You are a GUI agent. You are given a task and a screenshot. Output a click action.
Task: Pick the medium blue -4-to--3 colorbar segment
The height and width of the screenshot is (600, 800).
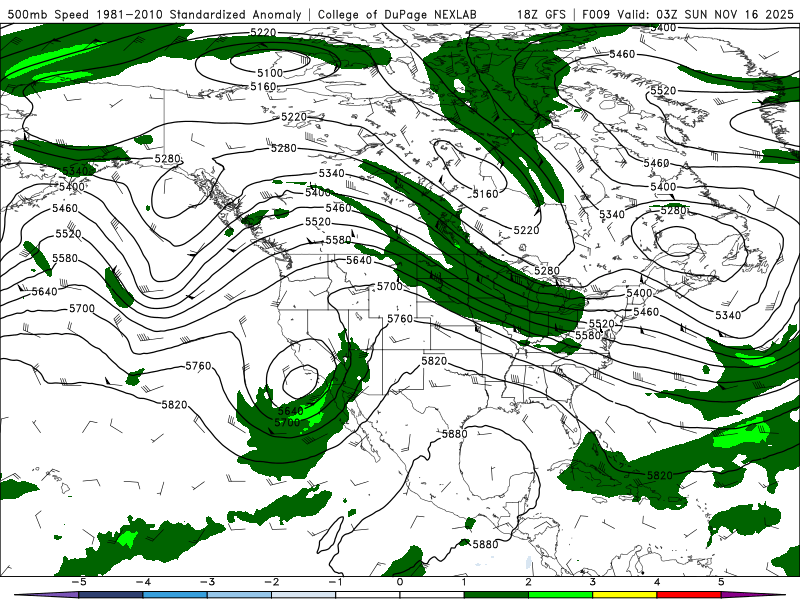click(175, 595)
